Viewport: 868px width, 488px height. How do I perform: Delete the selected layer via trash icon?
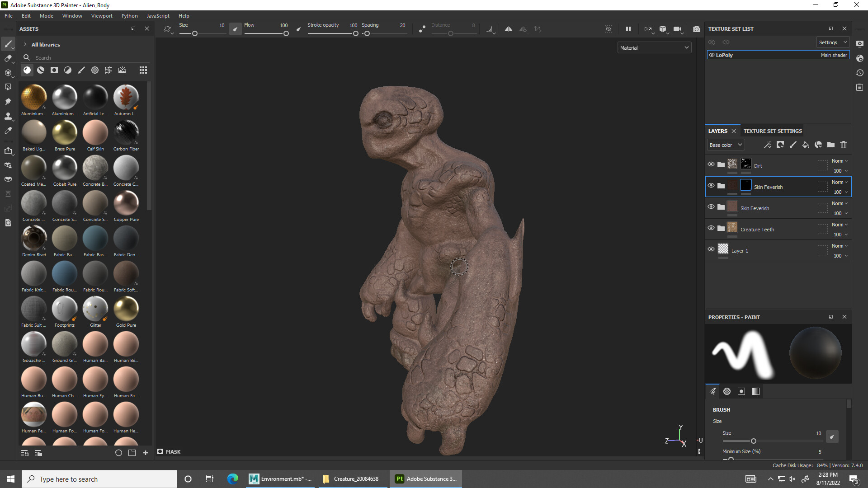tap(844, 145)
